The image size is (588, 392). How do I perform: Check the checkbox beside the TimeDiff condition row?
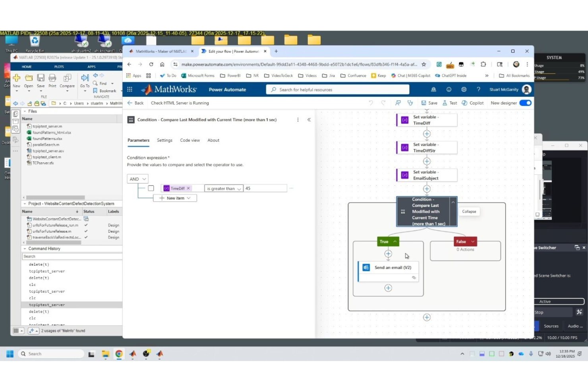pos(151,188)
